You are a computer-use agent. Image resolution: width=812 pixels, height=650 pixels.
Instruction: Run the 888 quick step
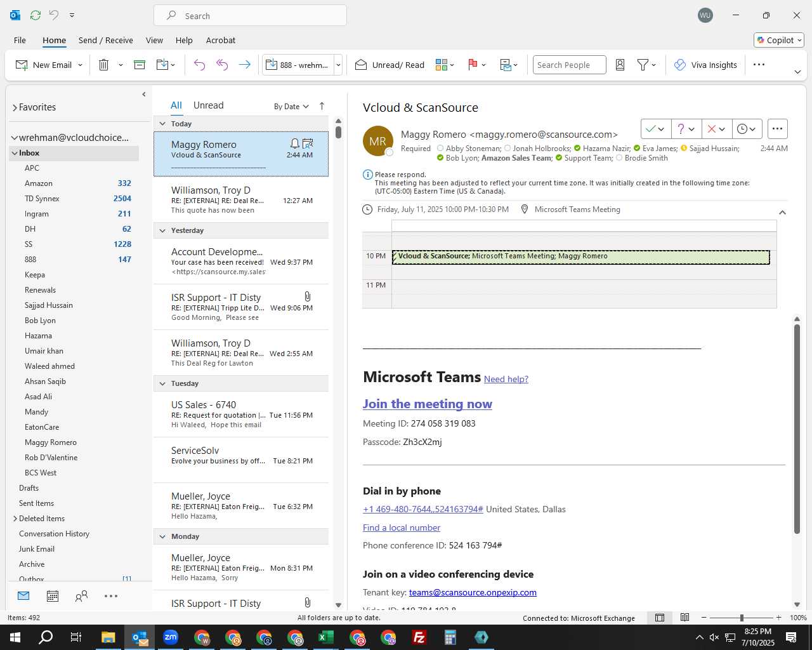tap(298, 65)
